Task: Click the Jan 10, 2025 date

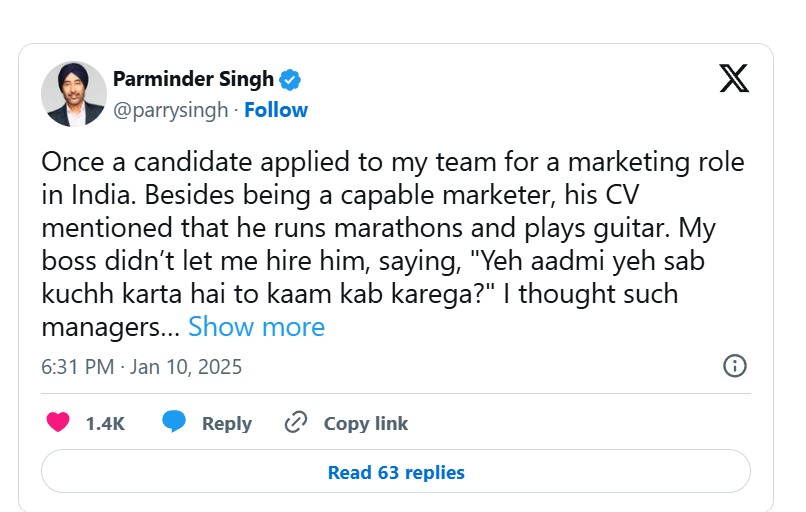Action: tap(186, 367)
